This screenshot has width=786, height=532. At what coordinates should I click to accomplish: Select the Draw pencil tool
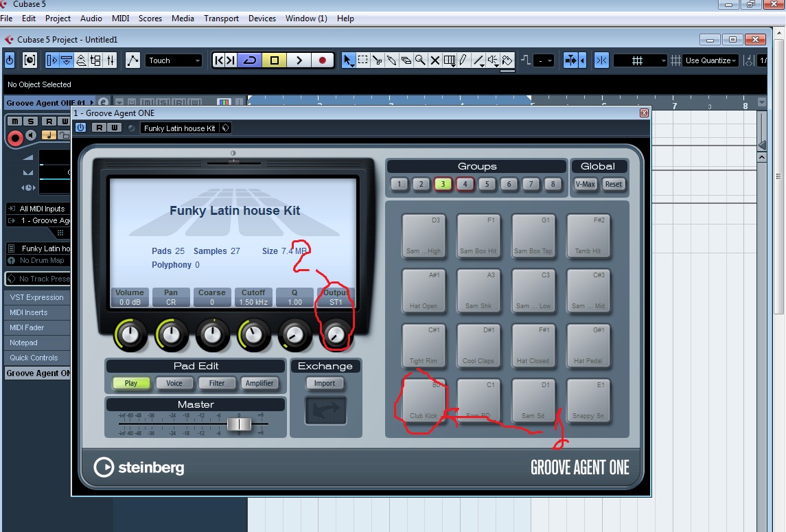(463, 60)
